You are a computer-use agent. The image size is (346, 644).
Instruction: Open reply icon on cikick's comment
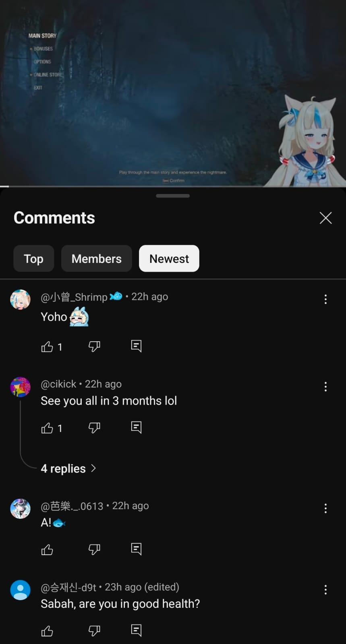[x=136, y=427]
